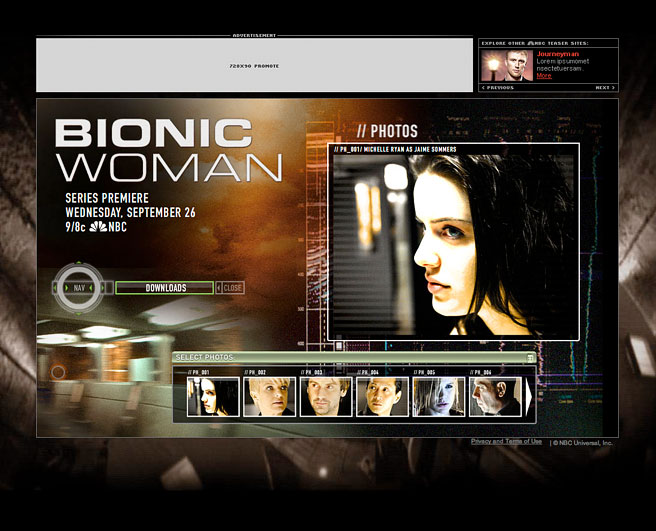Select photo thumbnail PH_005
This screenshot has height=531, width=656.
(x=438, y=397)
